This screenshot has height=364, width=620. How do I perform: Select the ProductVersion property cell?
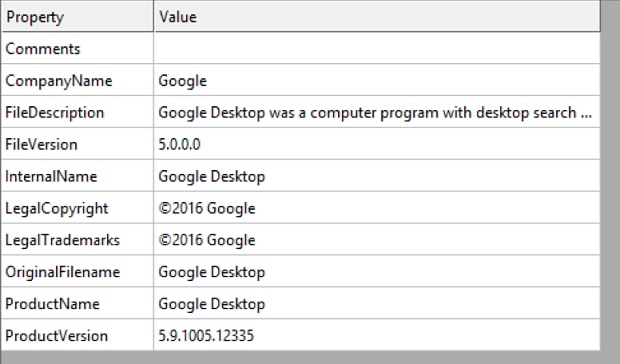78,336
